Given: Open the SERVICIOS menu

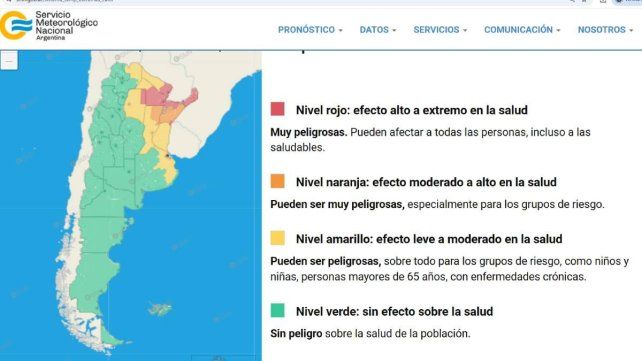Looking at the screenshot, I should 440,30.
